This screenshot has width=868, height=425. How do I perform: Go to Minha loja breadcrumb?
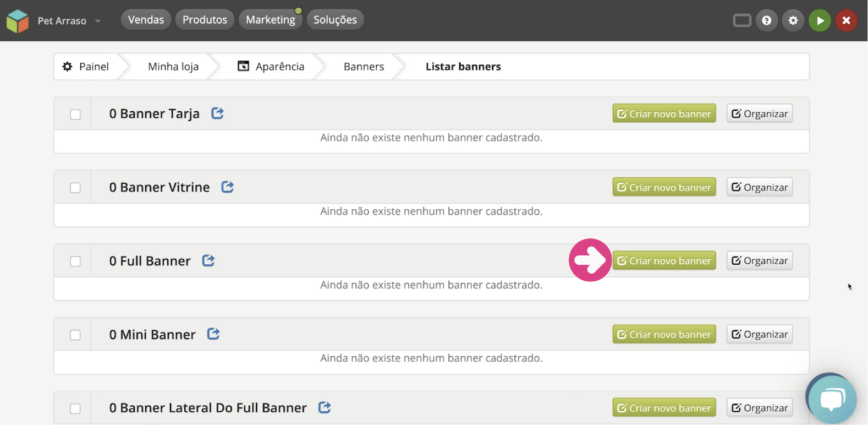click(173, 67)
